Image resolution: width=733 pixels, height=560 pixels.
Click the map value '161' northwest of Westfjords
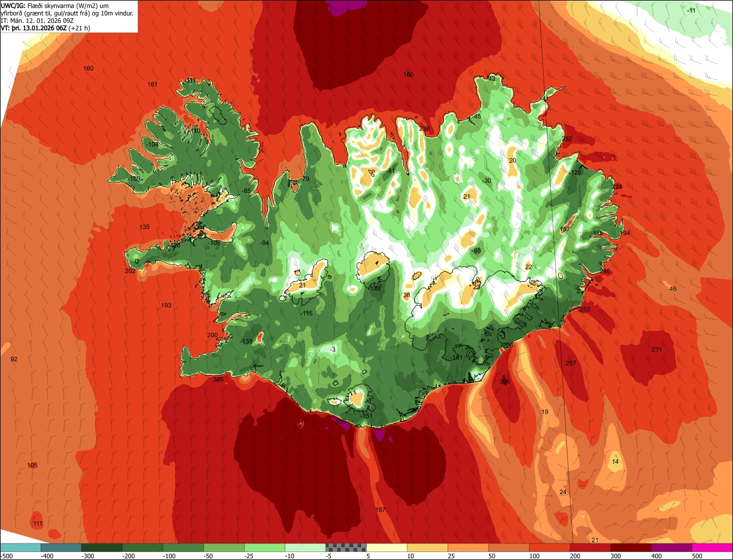(x=152, y=85)
